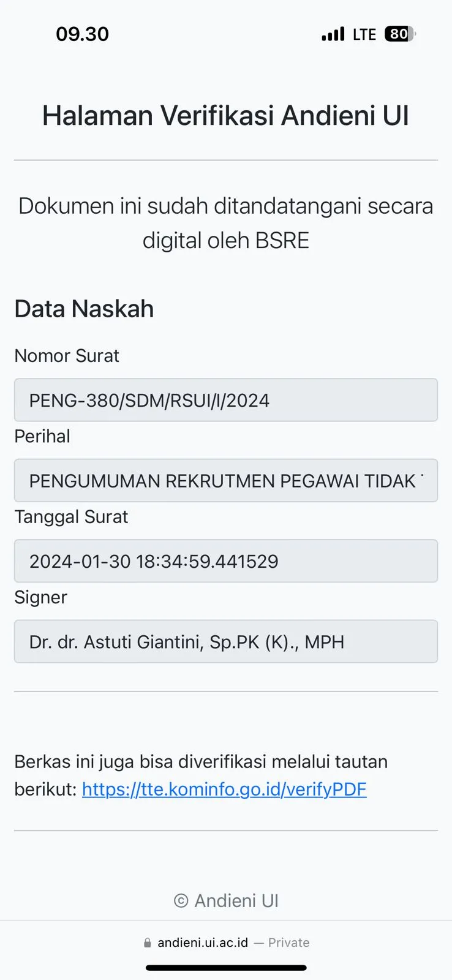Tap the LTE network indicator
452x980 pixels.
coord(366,34)
